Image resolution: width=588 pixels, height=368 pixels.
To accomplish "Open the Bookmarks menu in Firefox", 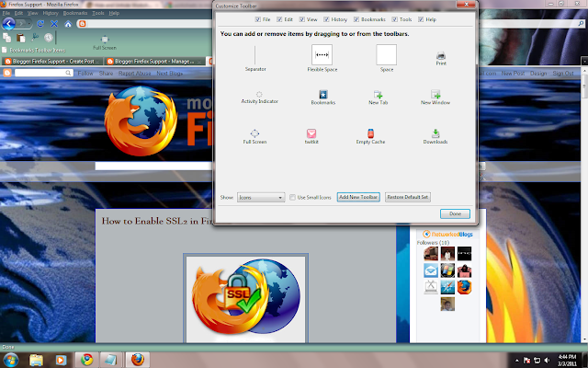I will [75, 13].
